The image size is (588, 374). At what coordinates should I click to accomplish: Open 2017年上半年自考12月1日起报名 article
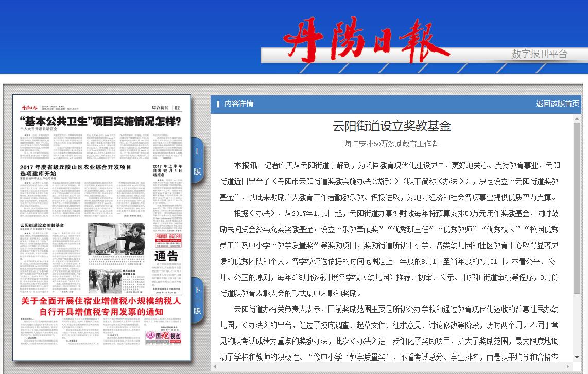coord(167,171)
